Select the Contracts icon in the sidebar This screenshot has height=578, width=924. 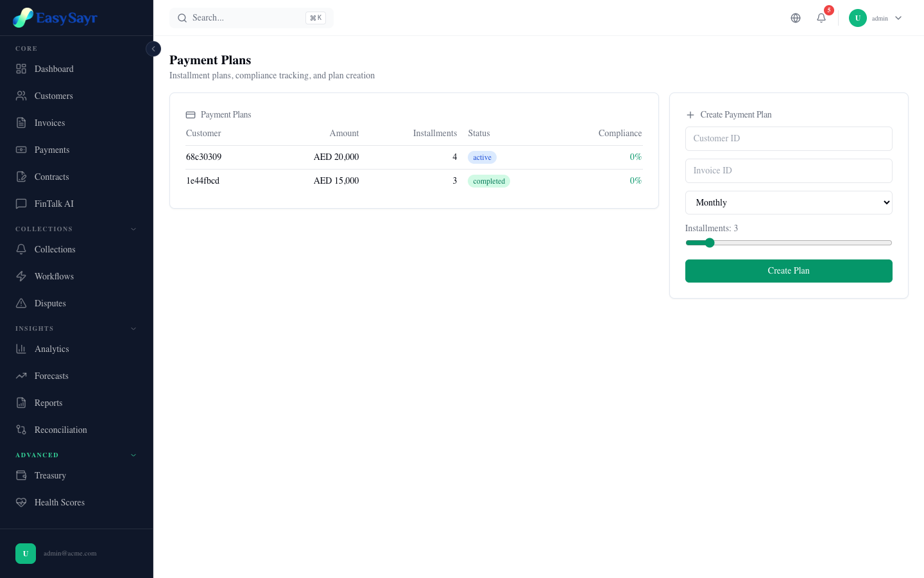pos(22,177)
